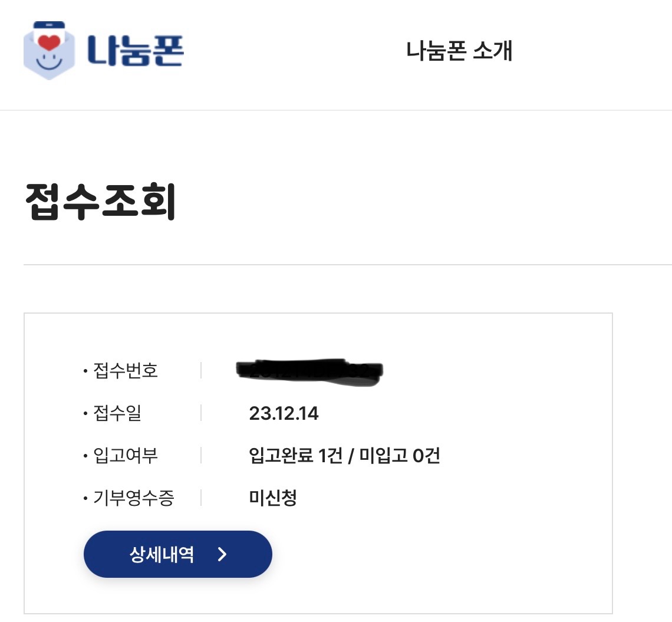Click the divider line under 접수조회 heading
The image size is (672, 622).
tap(348, 265)
